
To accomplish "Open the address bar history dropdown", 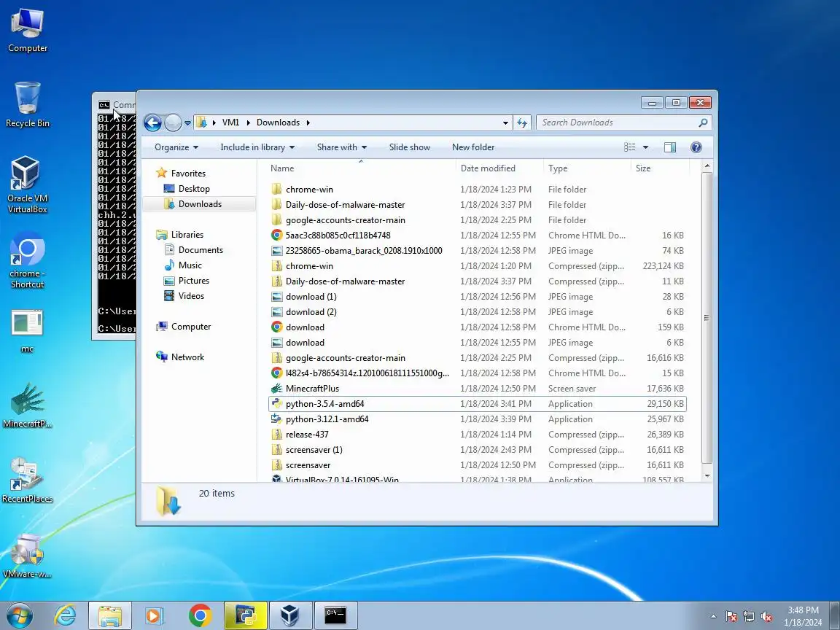I will pos(505,122).
